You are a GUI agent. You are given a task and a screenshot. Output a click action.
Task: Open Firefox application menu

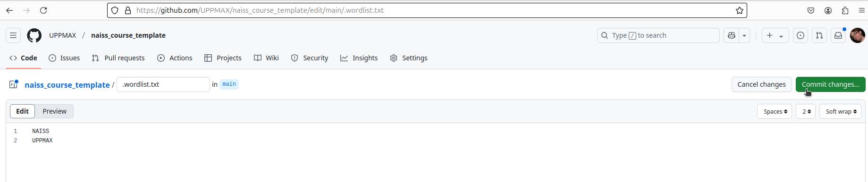pos(862,10)
